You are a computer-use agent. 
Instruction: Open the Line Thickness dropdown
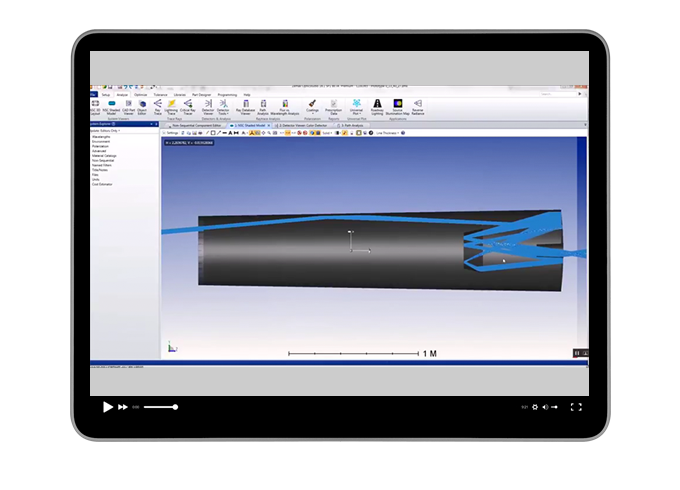[x=387, y=132]
